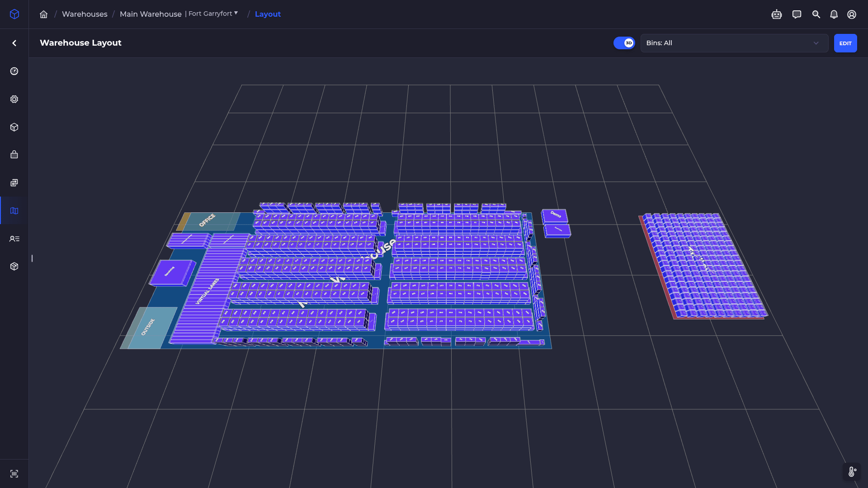Go to the home breadcrumb icon
The height and width of the screenshot is (488, 868).
pyautogui.click(x=43, y=14)
